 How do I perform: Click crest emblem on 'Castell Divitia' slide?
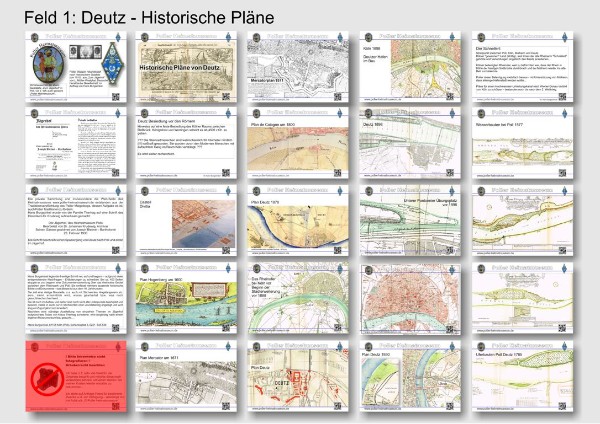pyautogui.click(x=145, y=191)
